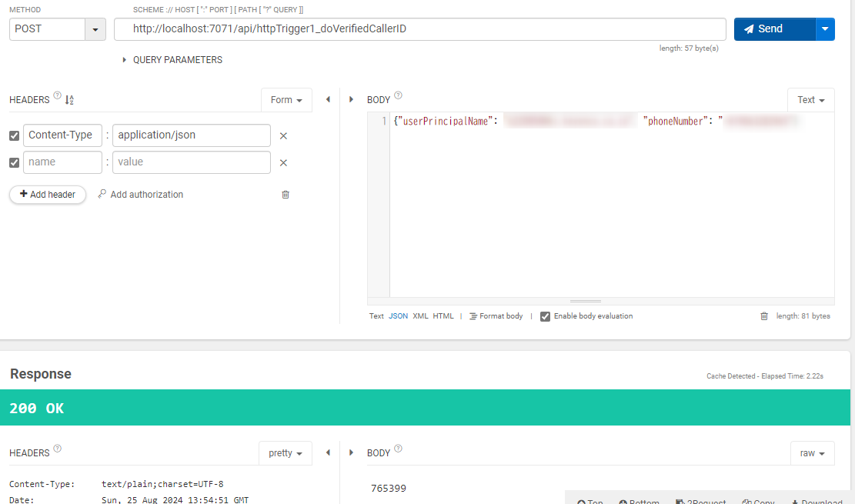This screenshot has height=504, width=855.
Task: Uncheck the Content-Type header checkbox
Action: coord(14,136)
